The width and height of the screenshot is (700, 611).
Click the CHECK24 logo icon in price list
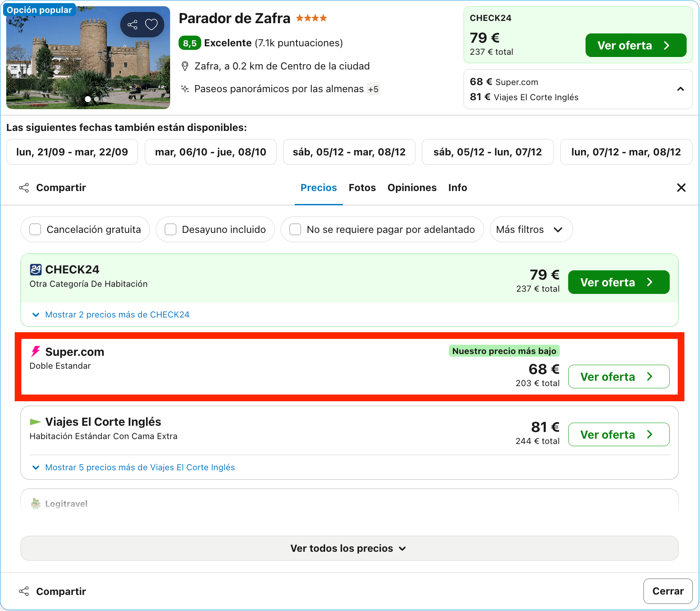[36, 269]
